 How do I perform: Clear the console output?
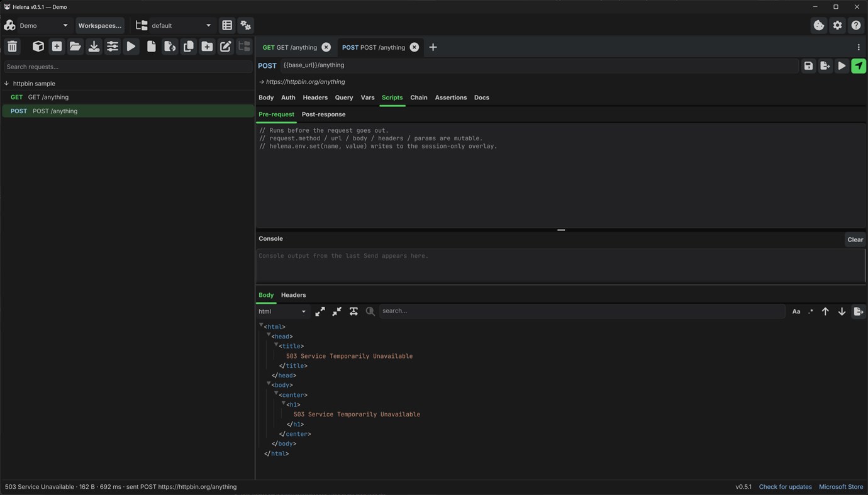pyautogui.click(x=855, y=240)
